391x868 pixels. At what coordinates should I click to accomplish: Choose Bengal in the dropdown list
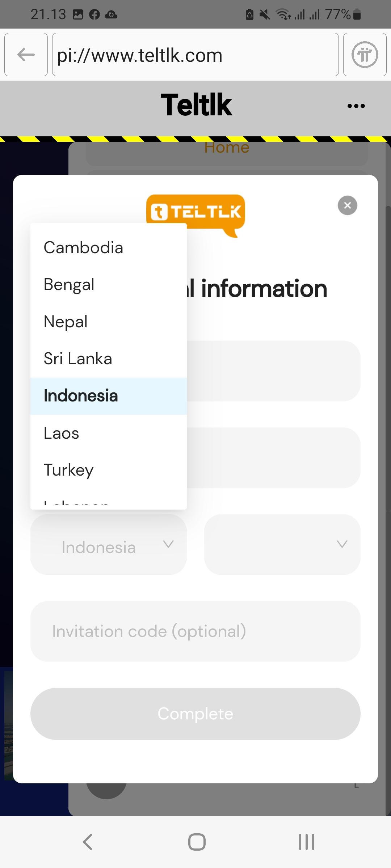click(69, 285)
